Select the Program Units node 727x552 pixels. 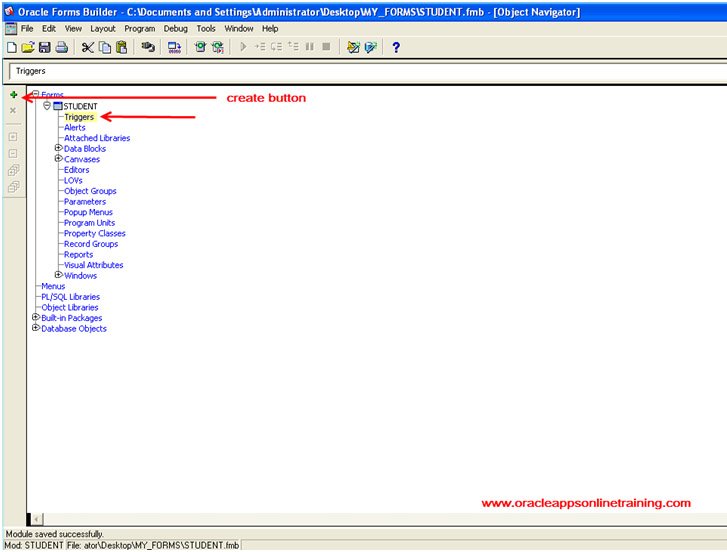(89, 223)
